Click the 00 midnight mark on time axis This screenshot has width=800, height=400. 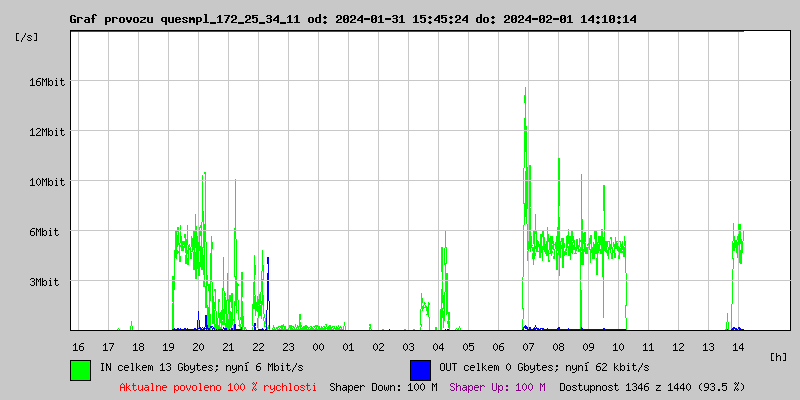point(318,346)
